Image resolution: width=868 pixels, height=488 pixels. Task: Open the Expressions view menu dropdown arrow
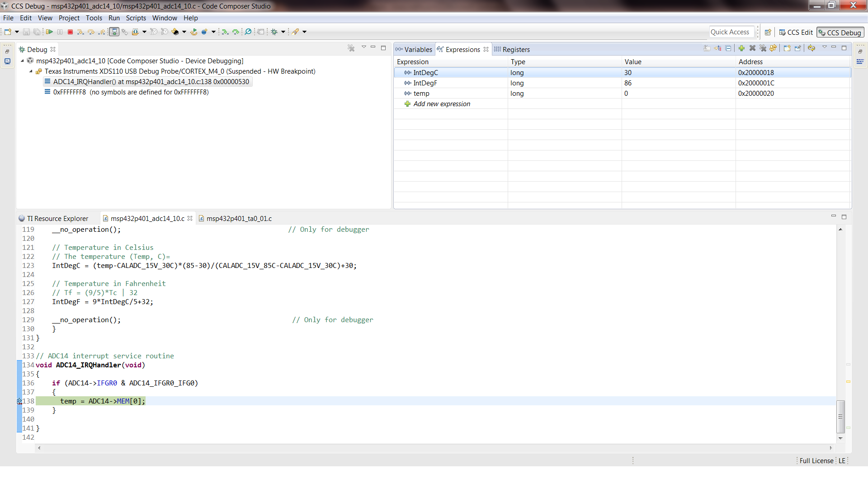click(x=824, y=47)
